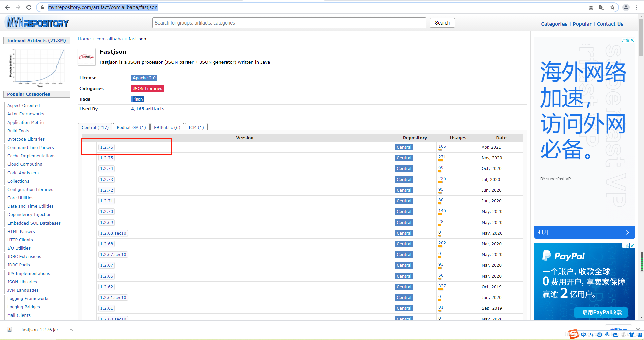Open Sogou soft keyboard icon

[x=615, y=335]
